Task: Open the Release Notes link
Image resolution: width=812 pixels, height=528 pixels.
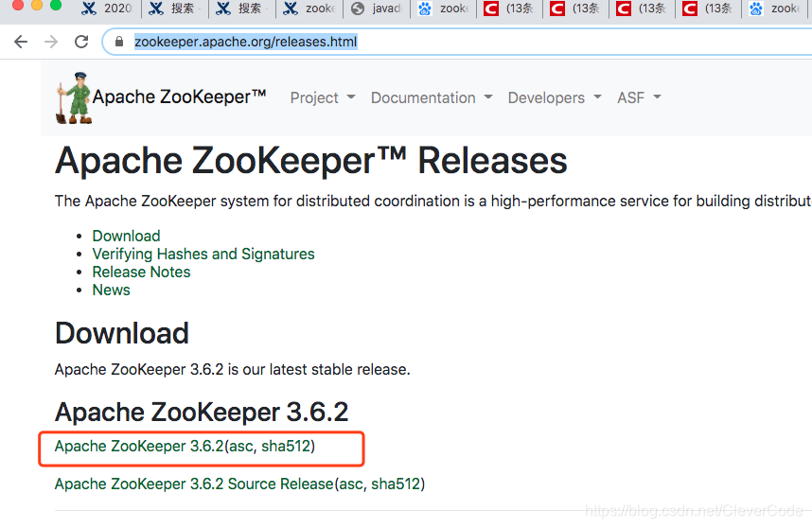Action: click(141, 272)
